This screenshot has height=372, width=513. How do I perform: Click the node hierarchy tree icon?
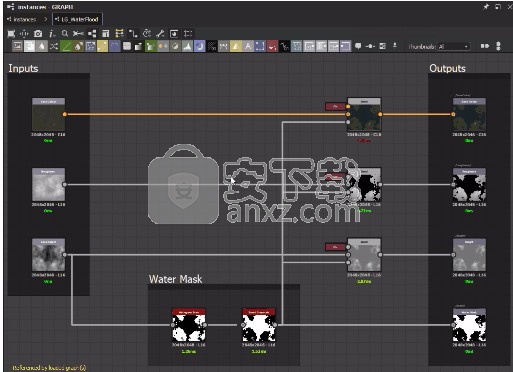pos(92,34)
